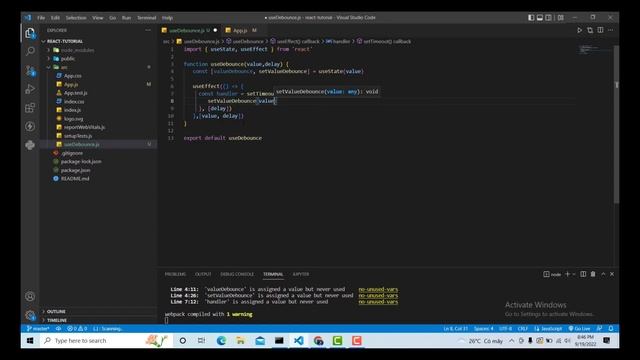Viewport: 640px width, 360px height.
Task: Open the Explorer view in activity bar
Action: (x=30, y=33)
